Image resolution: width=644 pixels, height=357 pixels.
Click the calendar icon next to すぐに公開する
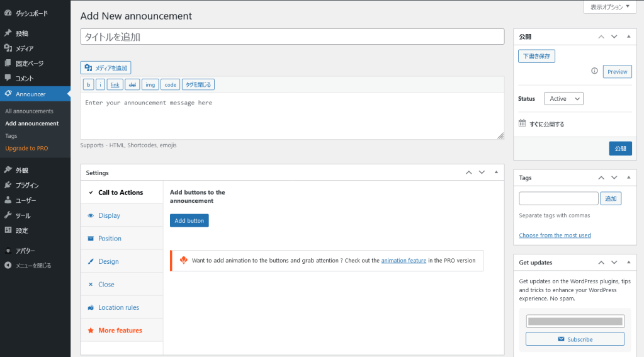(522, 123)
